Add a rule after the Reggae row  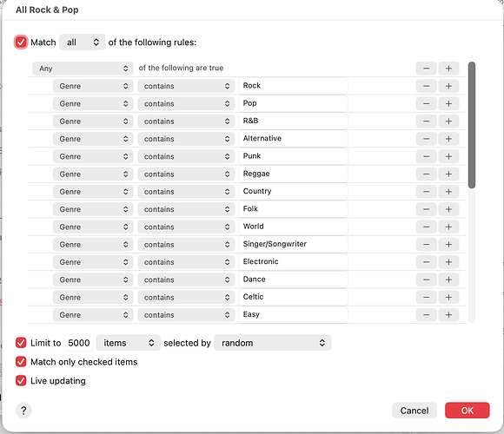pos(448,174)
